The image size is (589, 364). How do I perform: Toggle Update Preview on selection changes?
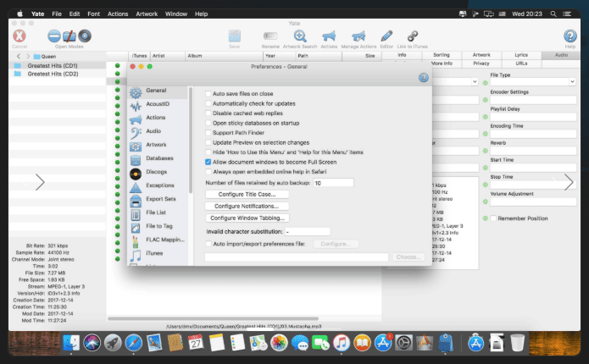[x=208, y=142]
